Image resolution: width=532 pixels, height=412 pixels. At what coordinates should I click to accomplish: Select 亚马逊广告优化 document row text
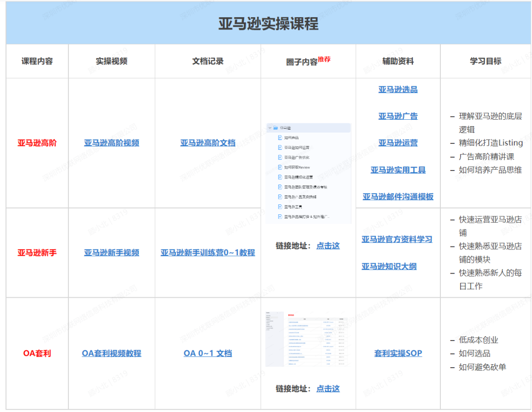coord(297,157)
